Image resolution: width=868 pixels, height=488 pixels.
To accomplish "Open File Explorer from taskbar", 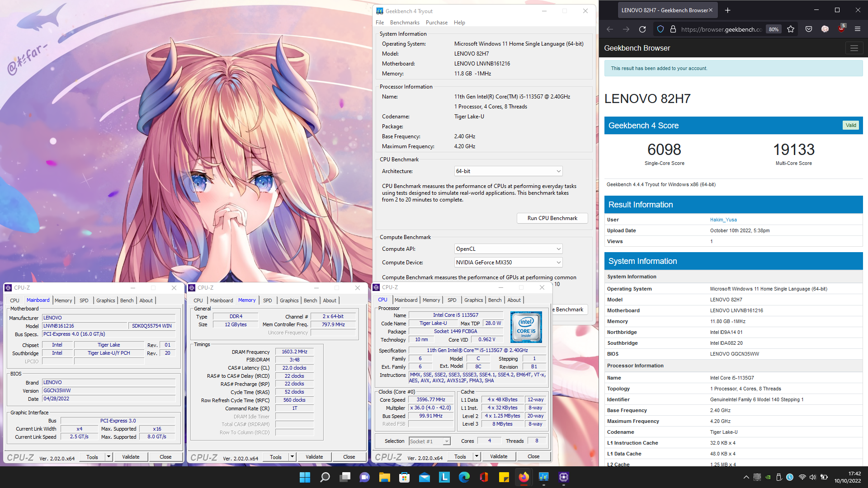I will click(385, 477).
